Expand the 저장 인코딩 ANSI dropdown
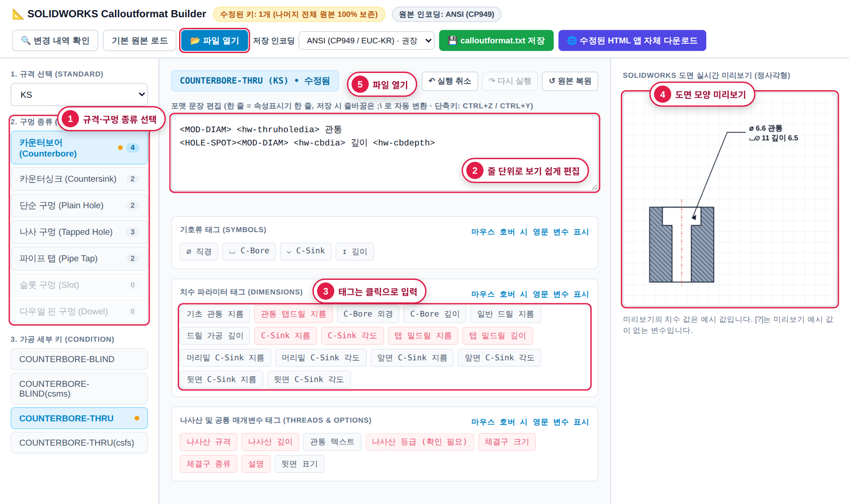Image resolution: width=849 pixels, height=504 pixels. (367, 41)
